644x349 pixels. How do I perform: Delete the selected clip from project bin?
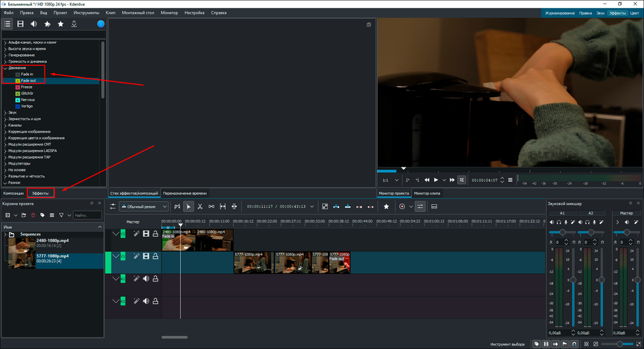[x=32, y=215]
